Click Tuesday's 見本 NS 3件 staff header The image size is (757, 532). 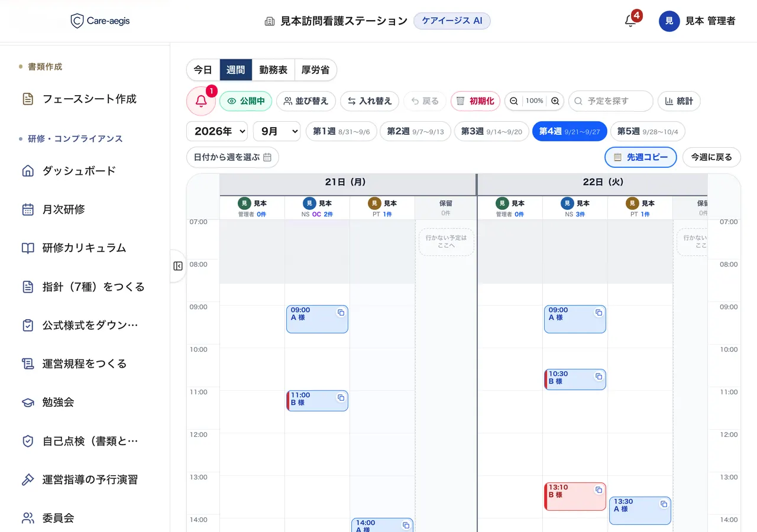[575, 208]
